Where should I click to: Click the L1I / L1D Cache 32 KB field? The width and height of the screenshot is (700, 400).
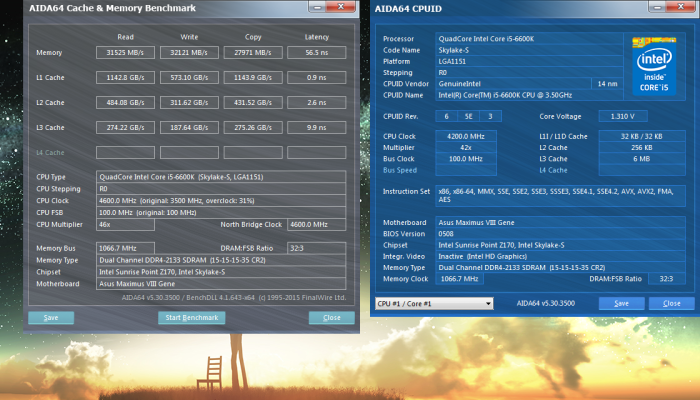point(642,136)
